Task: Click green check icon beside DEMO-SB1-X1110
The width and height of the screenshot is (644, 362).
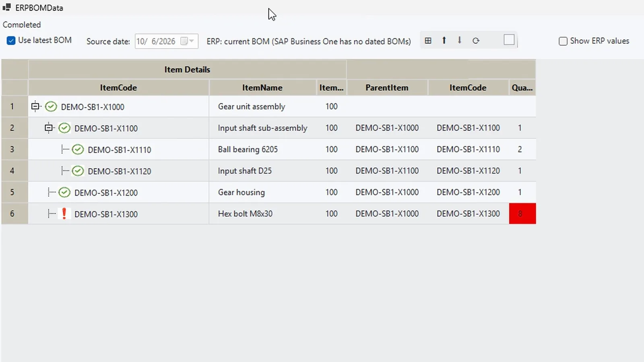Action: click(x=78, y=150)
